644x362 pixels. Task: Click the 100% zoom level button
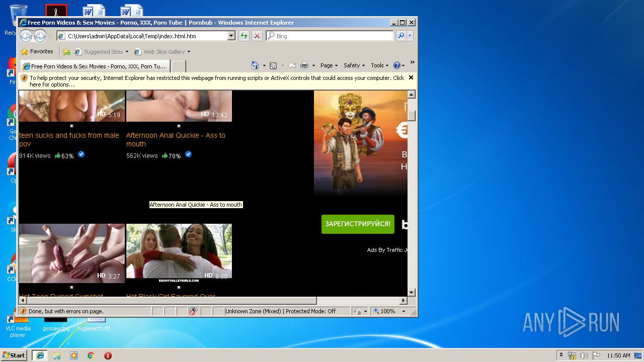click(385, 311)
